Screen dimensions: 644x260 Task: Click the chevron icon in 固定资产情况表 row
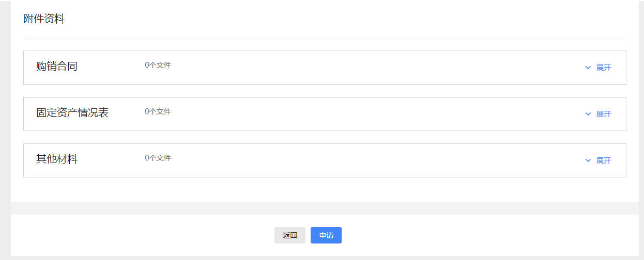(588, 114)
